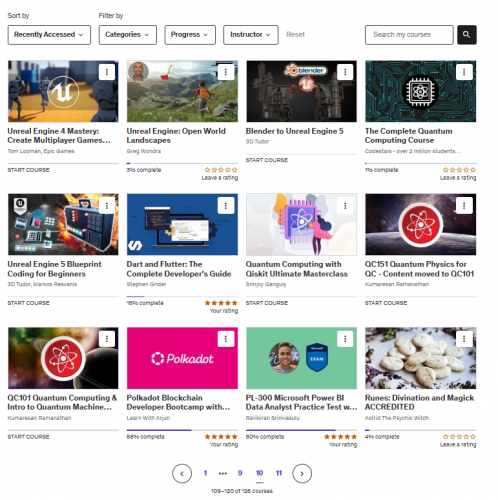Open QC101 Quantum Computing course thumbnail
The width and height of the screenshot is (498, 500).
coord(63,358)
